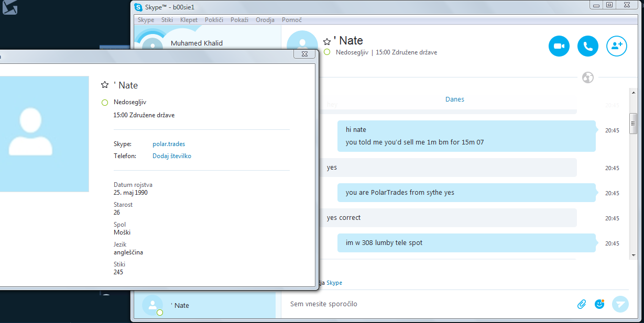Open the Skype menu
Viewport: 644px width, 323px height.
tap(146, 20)
